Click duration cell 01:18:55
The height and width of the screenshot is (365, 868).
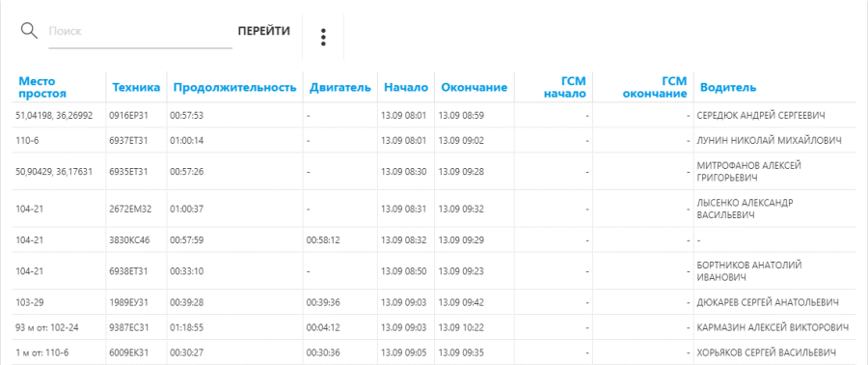[186, 327]
